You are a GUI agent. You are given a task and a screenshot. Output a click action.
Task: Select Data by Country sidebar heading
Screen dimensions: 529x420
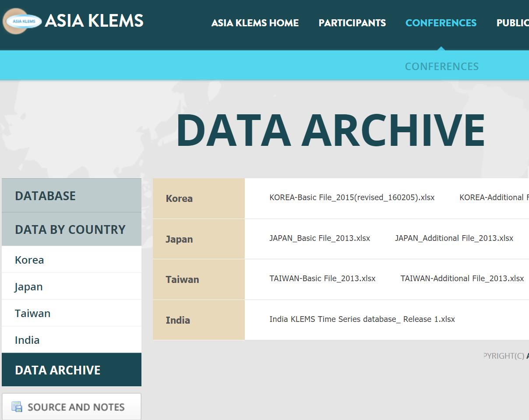pyautogui.click(x=70, y=229)
